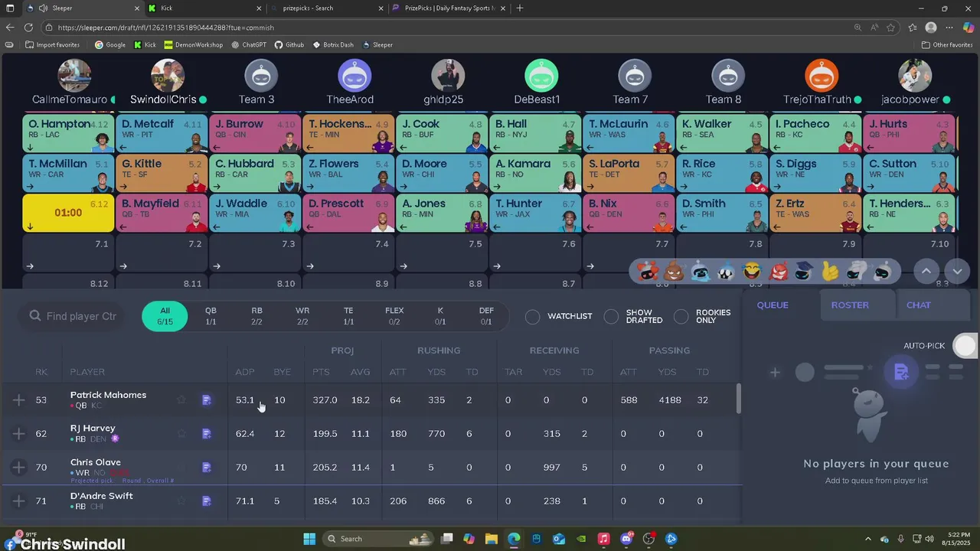Screen dimensions: 980x551
Task: Send the angry red devil emoji reaction
Action: coord(778,271)
